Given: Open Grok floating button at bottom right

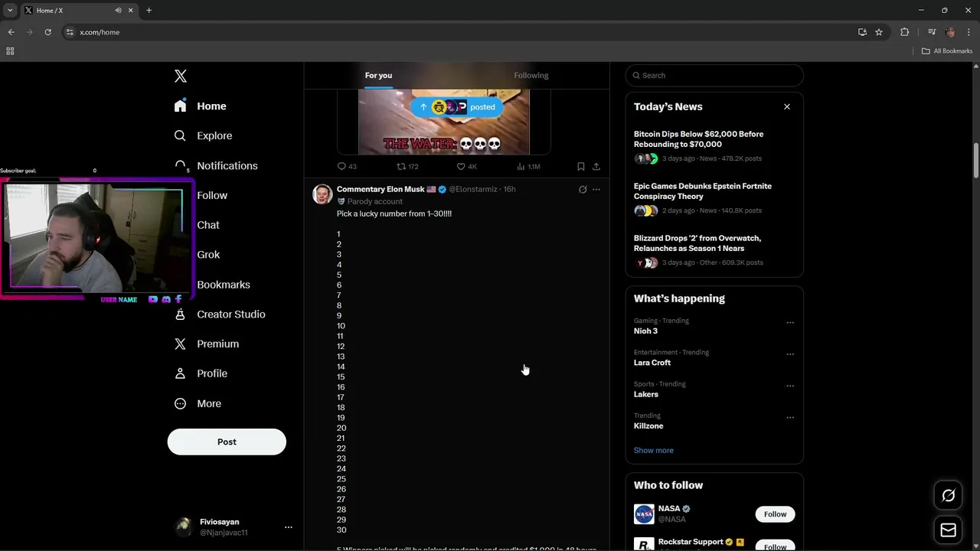Looking at the screenshot, I should [x=948, y=496].
